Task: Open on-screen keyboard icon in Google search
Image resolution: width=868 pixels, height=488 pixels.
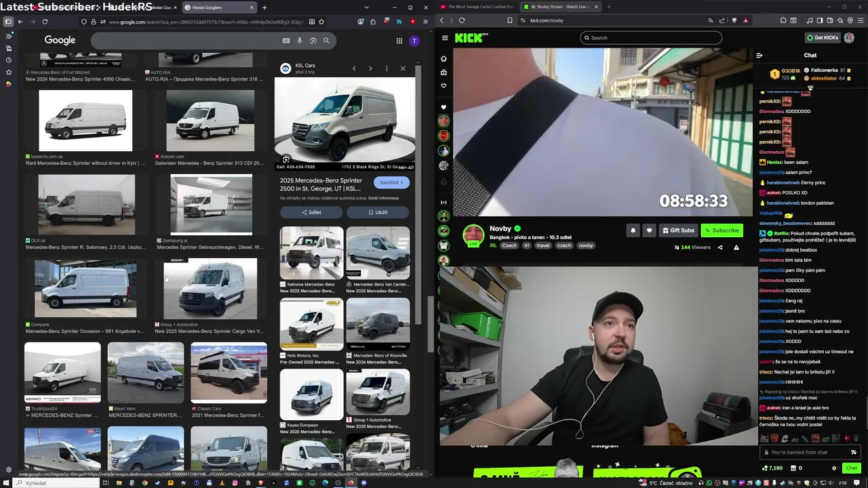Action: [286, 41]
